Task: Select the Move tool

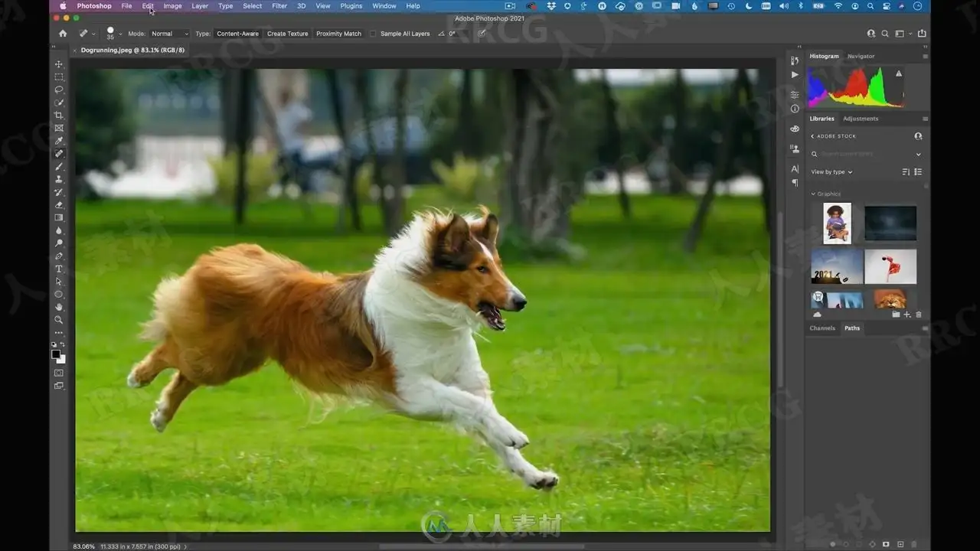Action: point(59,64)
